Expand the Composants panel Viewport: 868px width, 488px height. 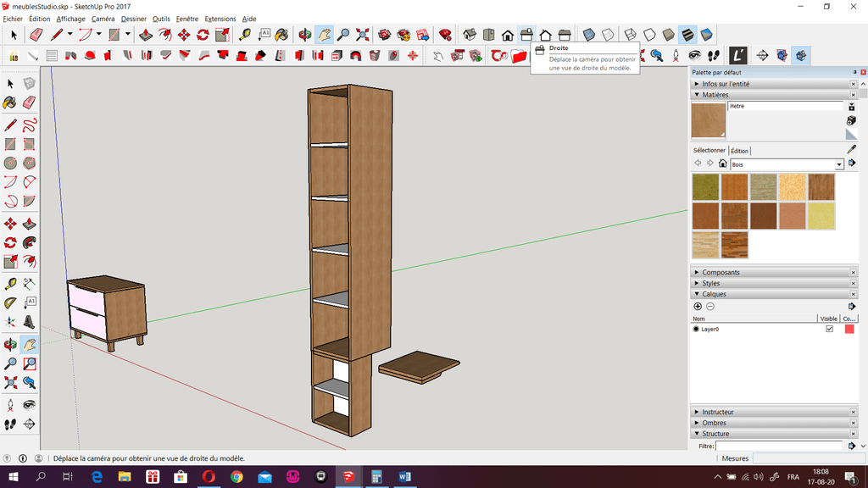pos(721,273)
